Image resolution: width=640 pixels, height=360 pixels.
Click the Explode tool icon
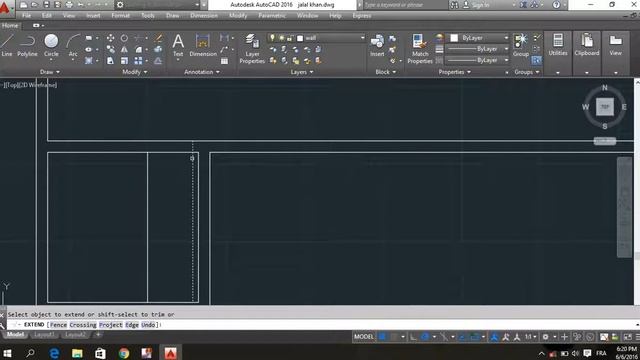pyautogui.click(x=158, y=49)
